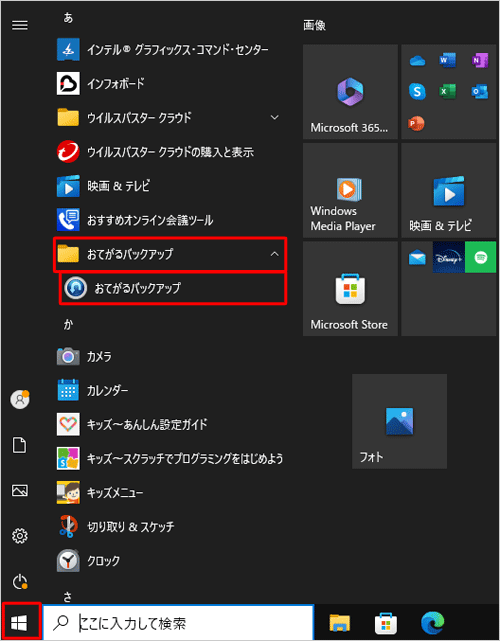Click the さ letter group header
Image resolution: width=500 pixels, height=641 pixels.
(x=68, y=597)
